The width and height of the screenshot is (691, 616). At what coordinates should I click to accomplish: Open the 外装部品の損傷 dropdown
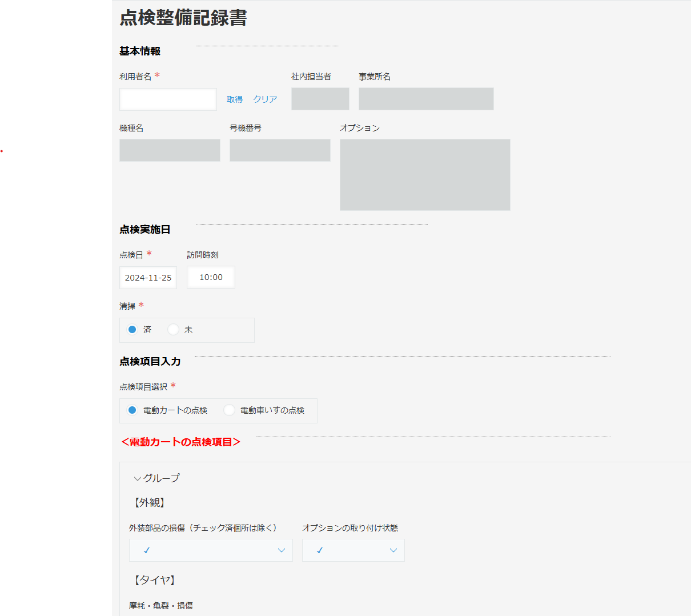point(211,550)
